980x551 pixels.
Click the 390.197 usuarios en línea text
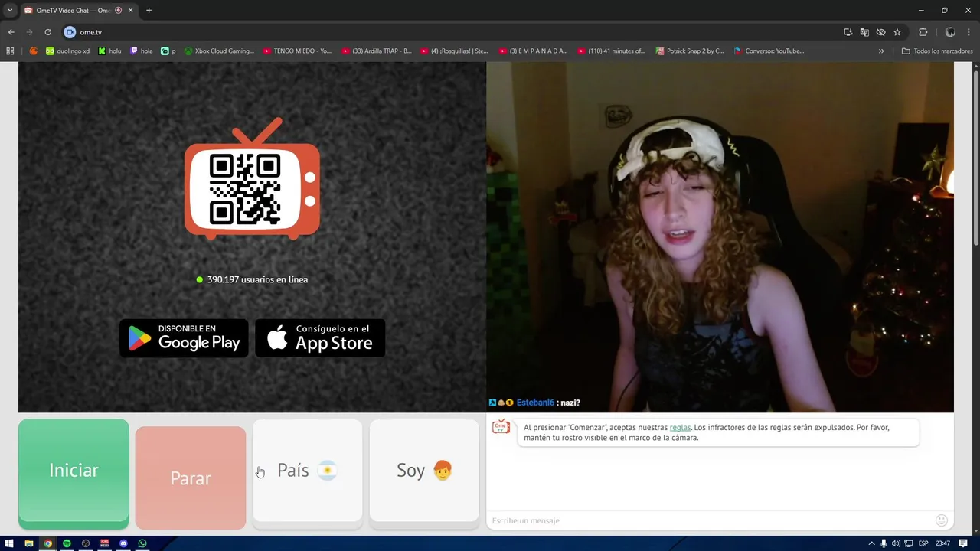tap(257, 279)
